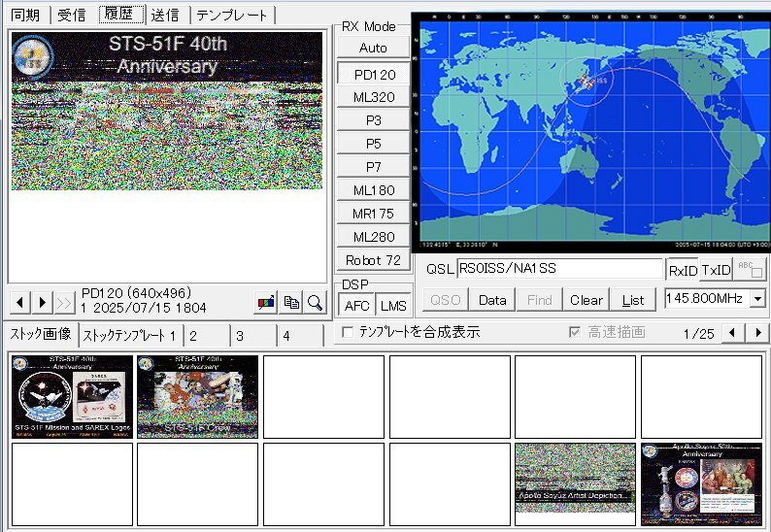Select MR175 RX mode button

coord(374,214)
